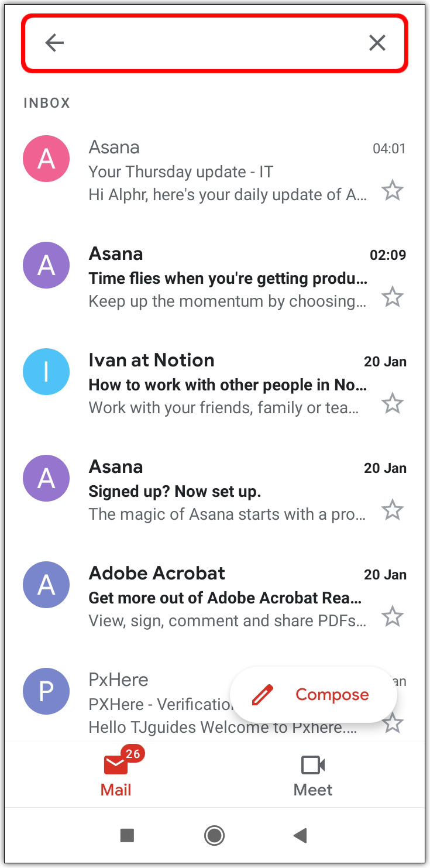Open 'How to work with other people' email
The width and height of the screenshot is (430, 868).
point(228,385)
